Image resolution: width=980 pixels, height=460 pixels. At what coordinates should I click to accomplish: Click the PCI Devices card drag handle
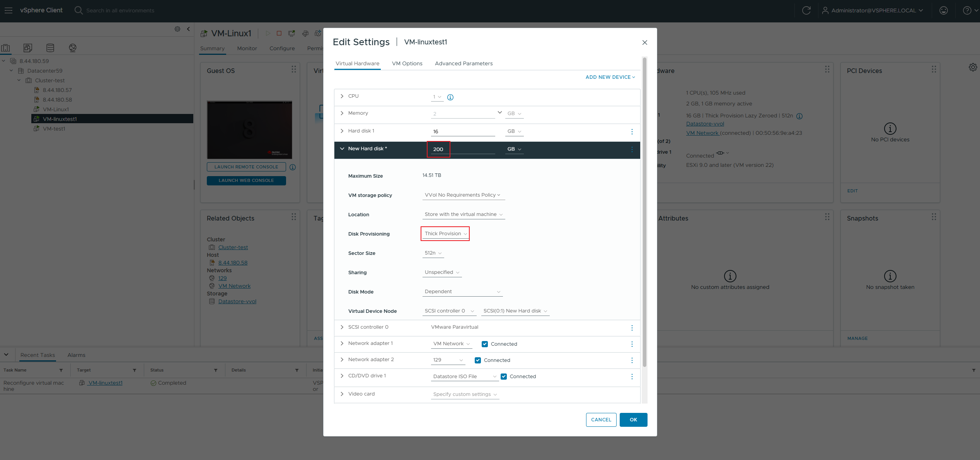coord(934,69)
